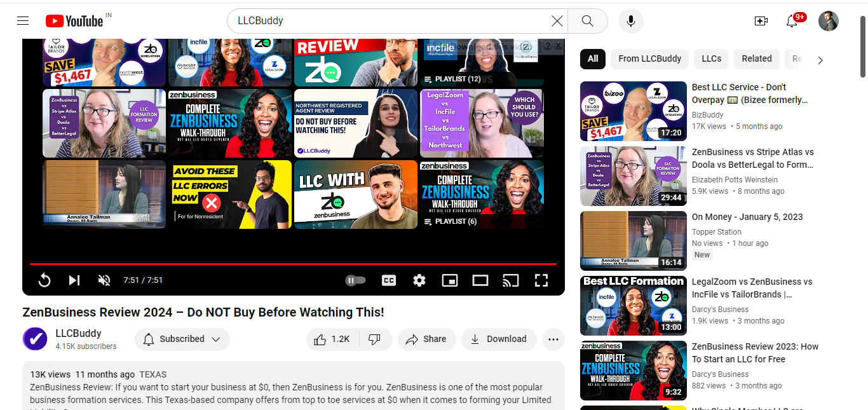Click Elizabeth Potts Weinstein channel name

click(735, 180)
